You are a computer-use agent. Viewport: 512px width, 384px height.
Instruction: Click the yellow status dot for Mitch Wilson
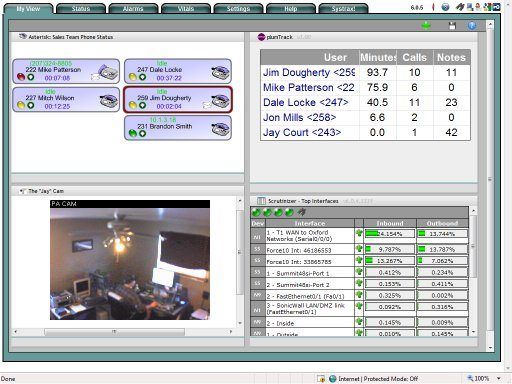(21, 105)
